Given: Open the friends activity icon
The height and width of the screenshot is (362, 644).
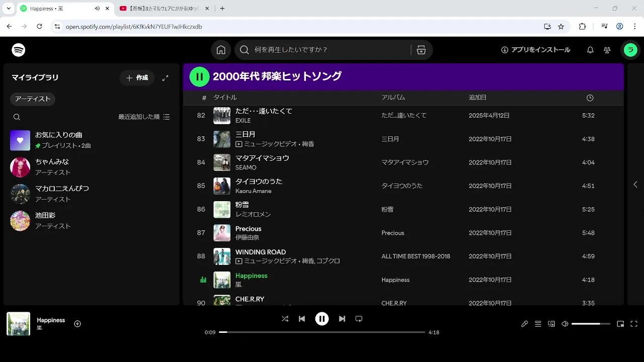Looking at the screenshot, I should coord(607,50).
